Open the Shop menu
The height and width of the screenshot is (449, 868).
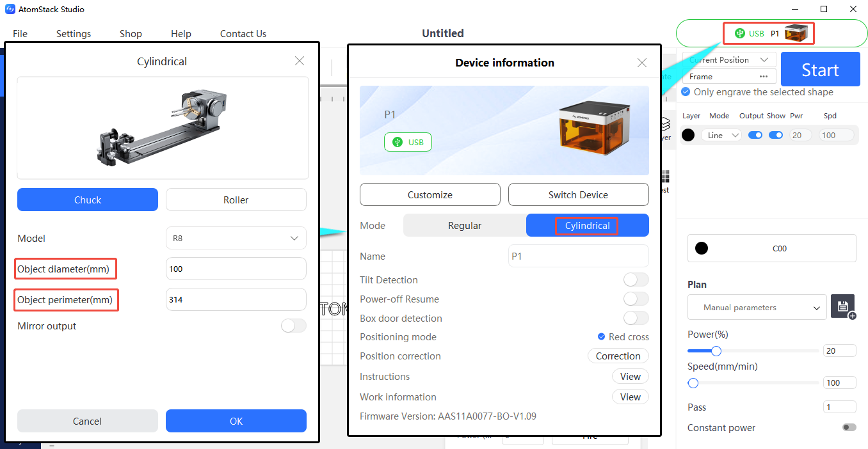point(131,33)
